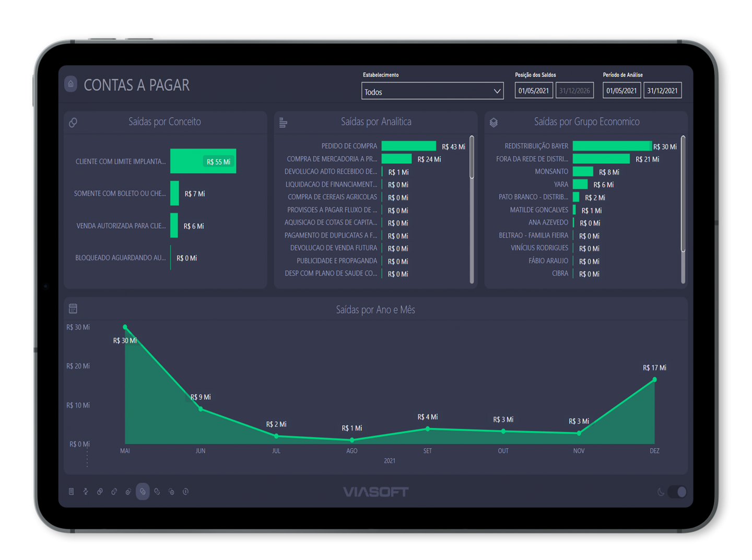Click the Saídas por Grupo Economico scrollbar
The width and height of the screenshot is (752, 560).
point(683,193)
